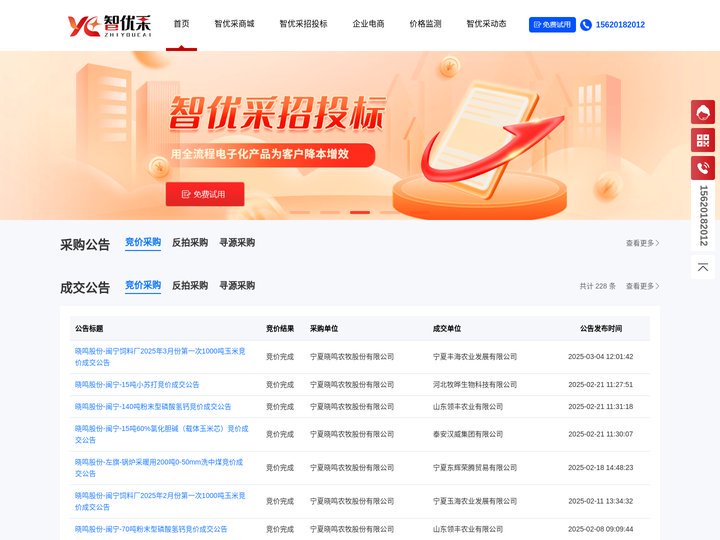Click the 公告标题 column header
Image resolution: width=720 pixels, height=540 pixels.
(89, 329)
